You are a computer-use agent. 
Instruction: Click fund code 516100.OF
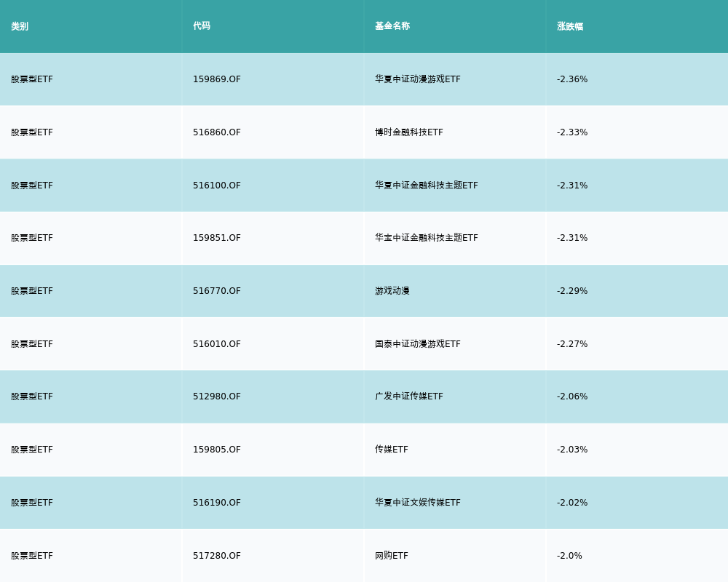(x=217, y=186)
